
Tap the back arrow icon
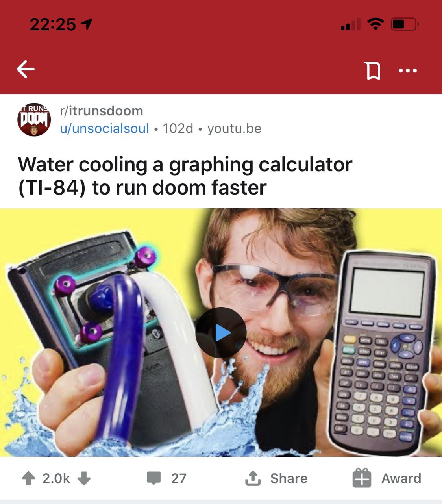pyautogui.click(x=26, y=70)
